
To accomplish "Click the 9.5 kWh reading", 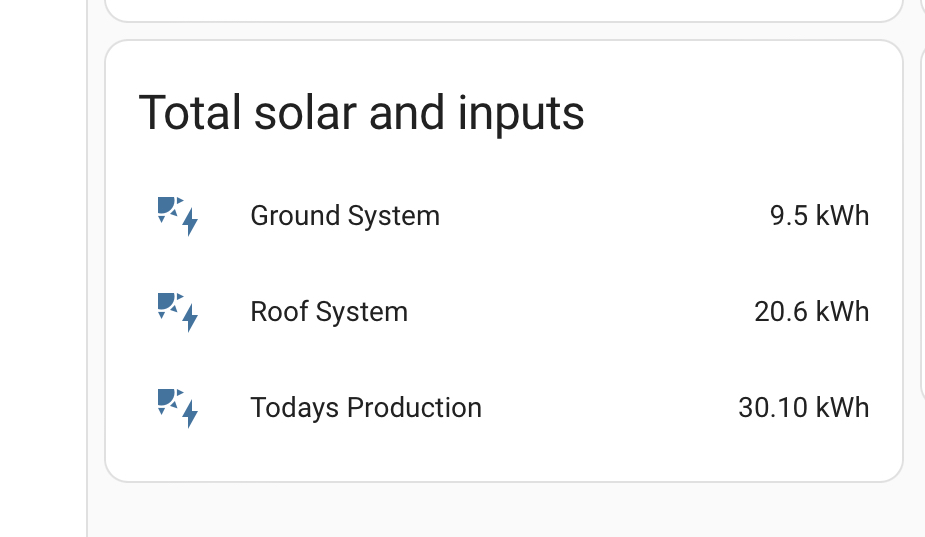I will (819, 215).
